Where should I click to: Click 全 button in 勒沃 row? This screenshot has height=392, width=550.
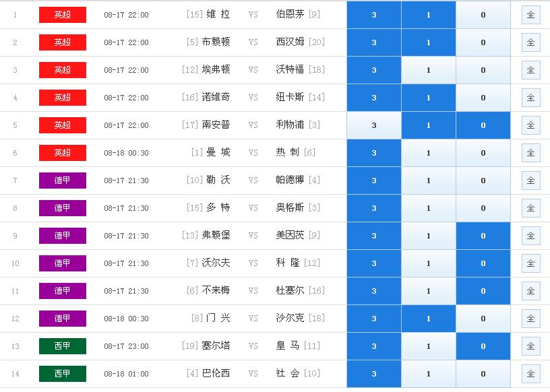tap(530, 181)
